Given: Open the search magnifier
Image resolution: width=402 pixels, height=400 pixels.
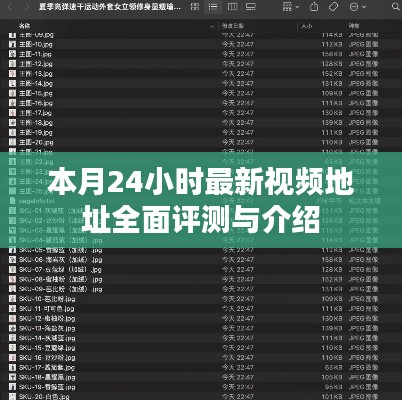Looking at the screenshot, I should pyautogui.click(x=395, y=7).
